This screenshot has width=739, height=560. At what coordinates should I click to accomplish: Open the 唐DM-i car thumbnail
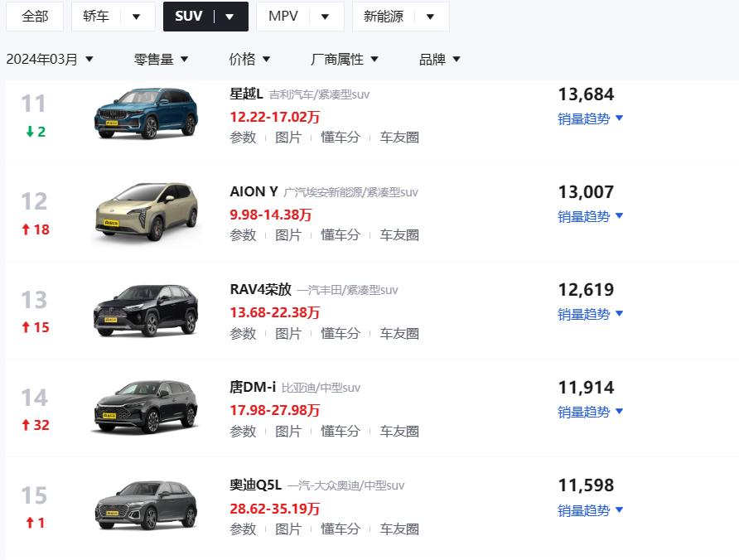[x=146, y=408]
